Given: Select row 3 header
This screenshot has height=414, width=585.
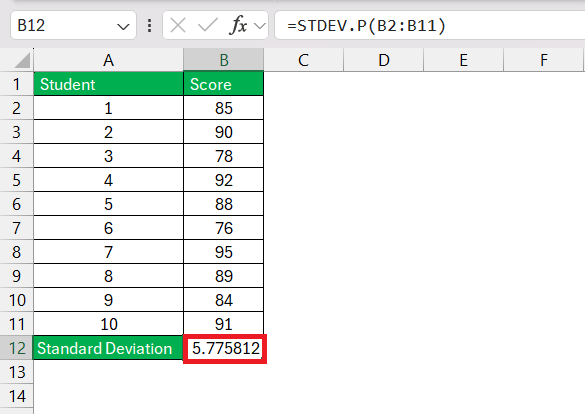Looking at the screenshot, I should [x=16, y=132].
